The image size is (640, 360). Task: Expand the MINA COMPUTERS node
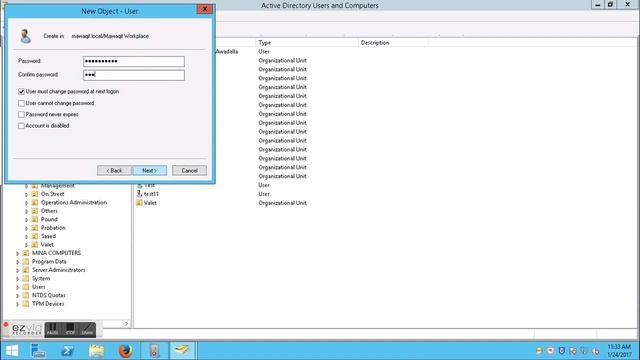pos(18,253)
